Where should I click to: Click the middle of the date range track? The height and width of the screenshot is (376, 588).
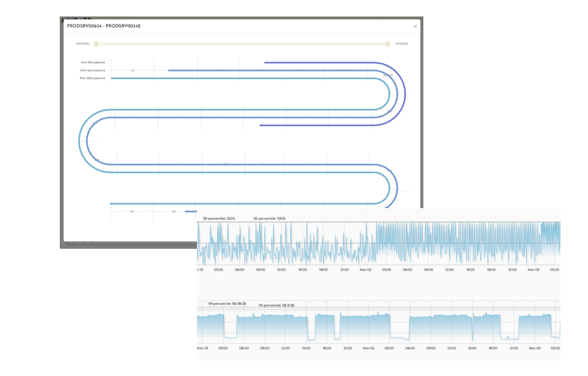point(242,44)
